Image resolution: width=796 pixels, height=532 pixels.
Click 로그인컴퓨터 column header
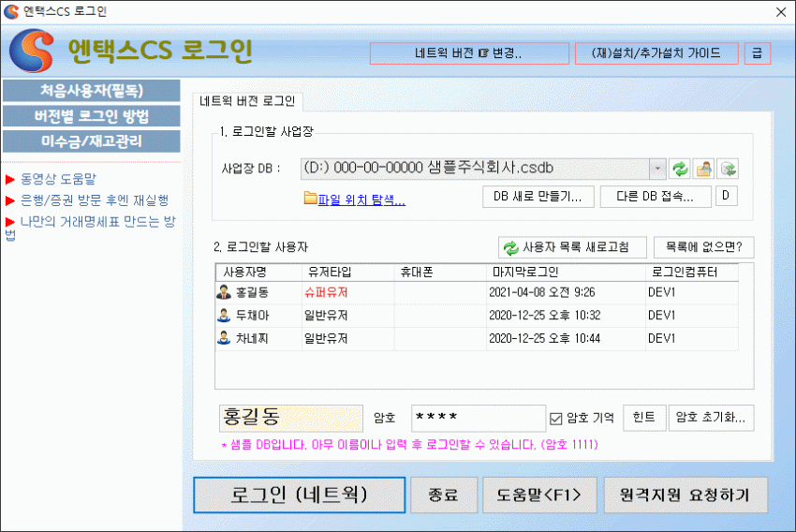pos(692,273)
